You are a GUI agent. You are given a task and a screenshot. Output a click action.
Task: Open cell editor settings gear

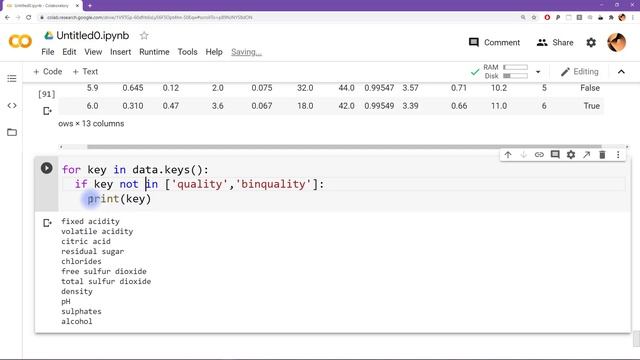[x=571, y=155]
